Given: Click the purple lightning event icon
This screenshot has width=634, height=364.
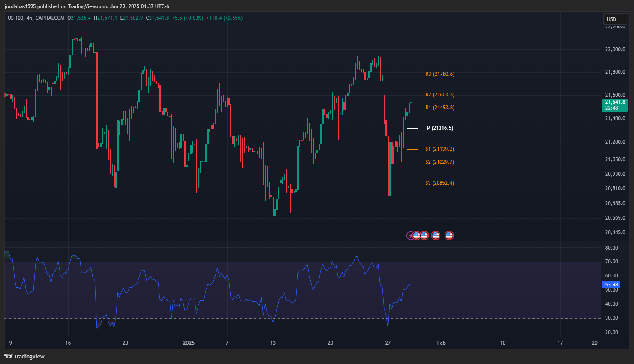Looking at the screenshot, I should 410,235.
